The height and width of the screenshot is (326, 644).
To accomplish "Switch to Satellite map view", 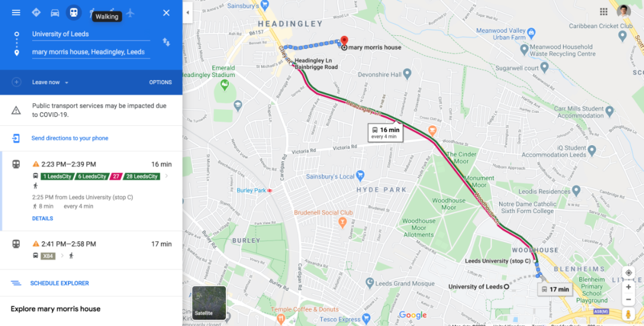I will coord(209,303).
